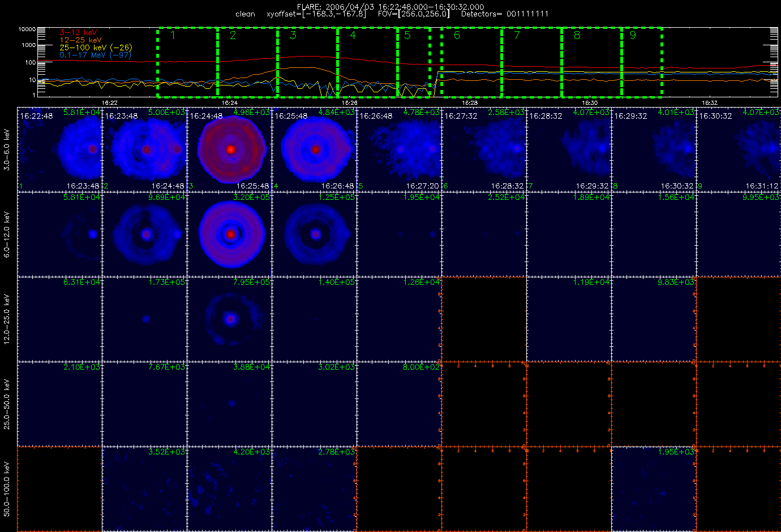Image resolution: width=781 pixels, height=532 pixels.
Task: Open the 3.0-6.0 keV image for interval 5
Action: click(x=400, y=149)
